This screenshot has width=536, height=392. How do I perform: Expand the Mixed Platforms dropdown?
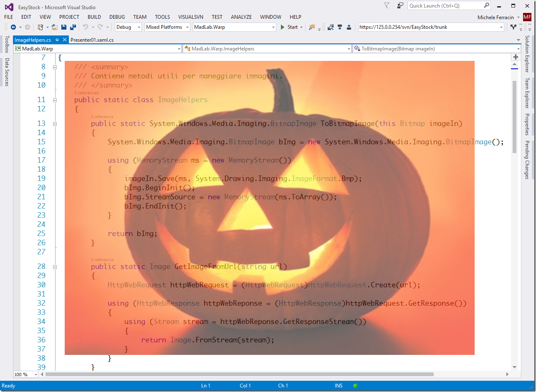167,27
